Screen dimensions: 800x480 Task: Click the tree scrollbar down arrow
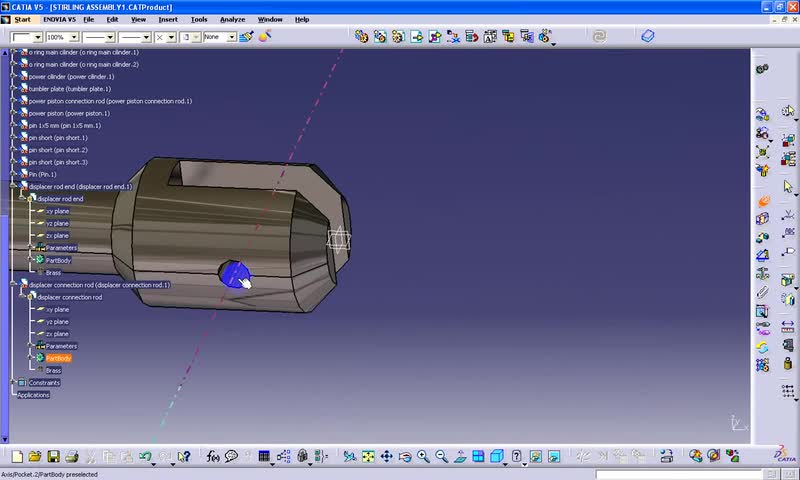(5, 439)
